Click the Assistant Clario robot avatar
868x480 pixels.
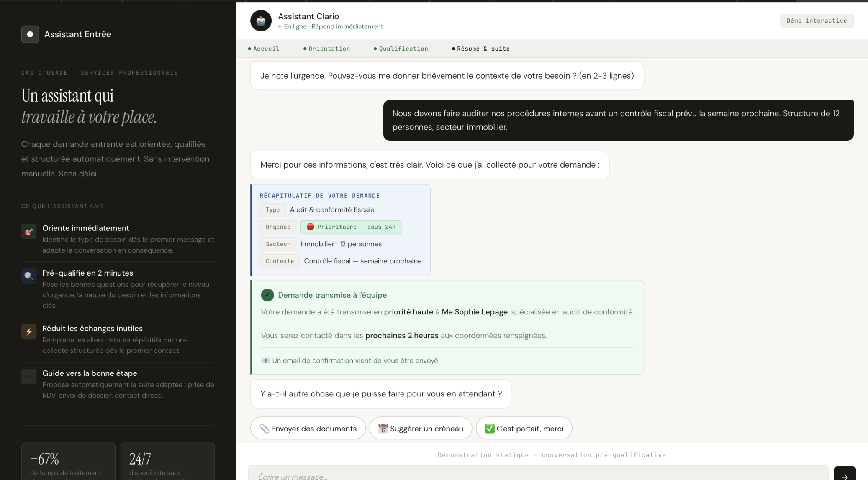(x=260, y=20)
